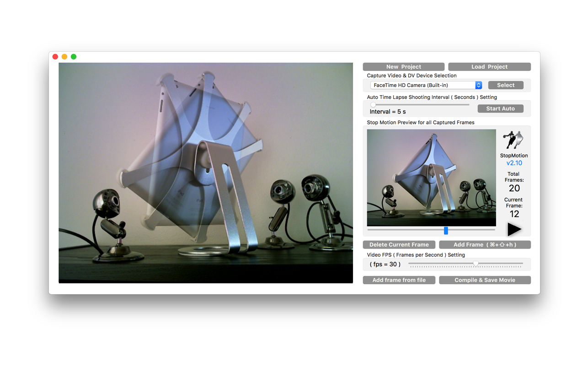Click the StopMotion basketball player logo
This screenshot has width=588, height=368.
point(513,140)
